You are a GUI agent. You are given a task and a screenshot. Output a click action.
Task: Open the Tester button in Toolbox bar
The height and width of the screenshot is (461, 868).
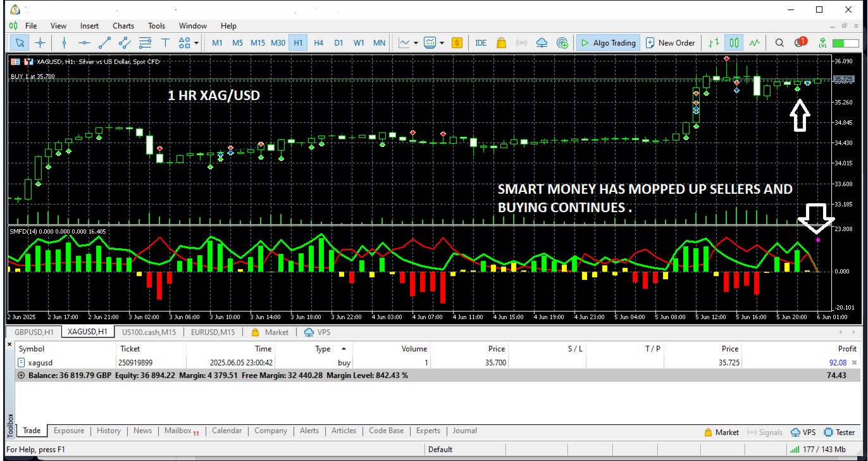click(840, 433)
